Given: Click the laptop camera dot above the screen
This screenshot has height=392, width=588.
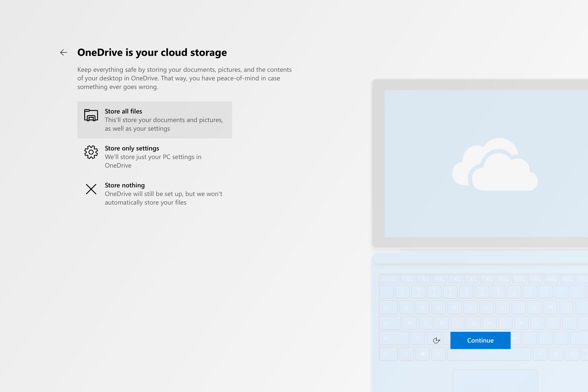Looking at the screenshot, I should click(495, 85).
